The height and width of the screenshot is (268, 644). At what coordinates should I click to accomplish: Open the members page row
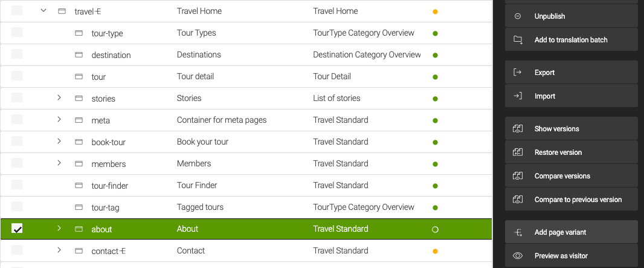pos(109,164)
